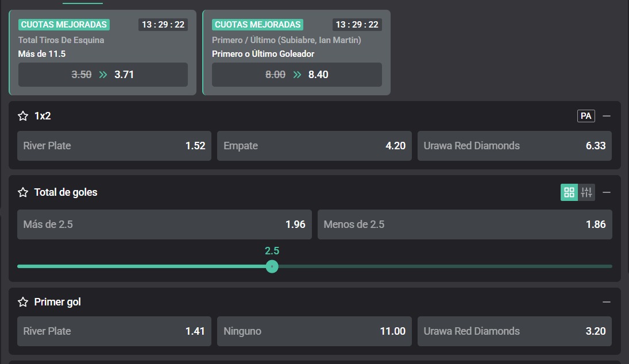Screen dimensions: 629x364
Task: Select boosted odds 8.40 first/last goalscorer
Action: pos(297,75)
